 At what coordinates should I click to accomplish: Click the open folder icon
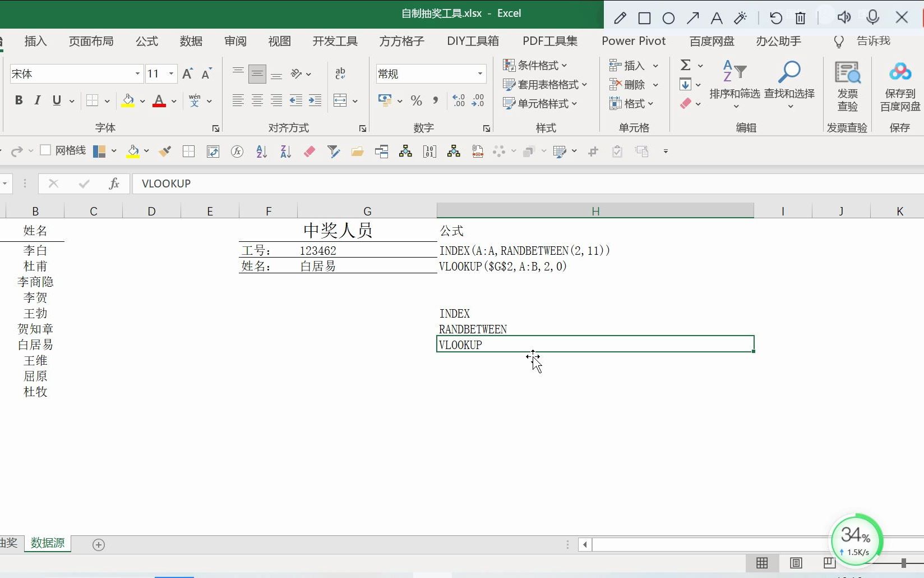point(357,151)
